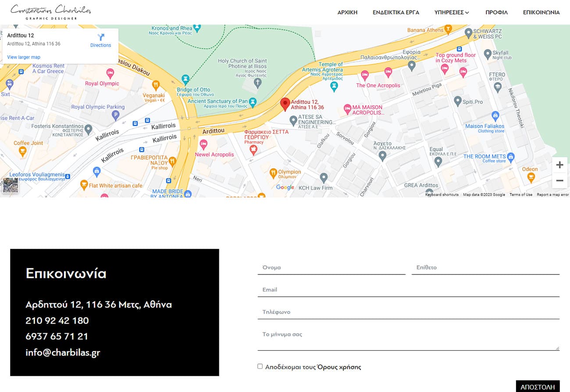Select the Veganaki restaurant marker
This screenshot has width=570, height=392.
[155, 85]
